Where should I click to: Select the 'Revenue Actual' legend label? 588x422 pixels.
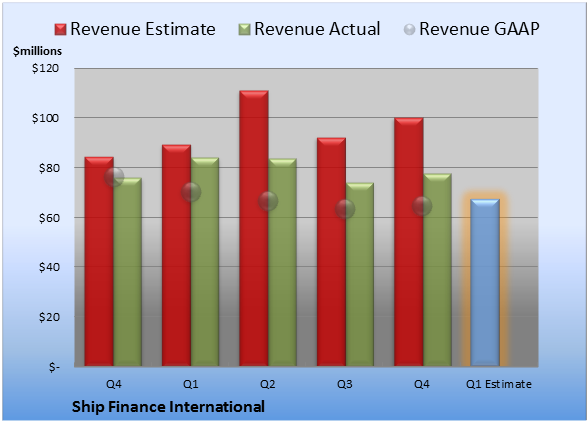317,29
